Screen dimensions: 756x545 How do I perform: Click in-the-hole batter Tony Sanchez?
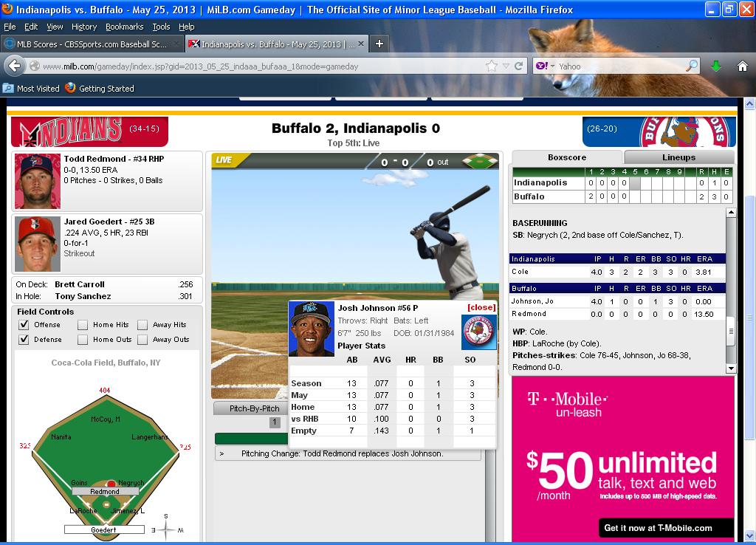[x=83, y=296]
